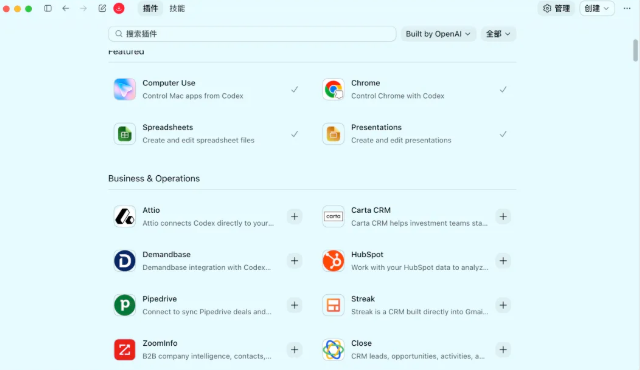640x370 pixels.
Task: Click the Presentations plugin icon
Action: (x=333, y=134)
